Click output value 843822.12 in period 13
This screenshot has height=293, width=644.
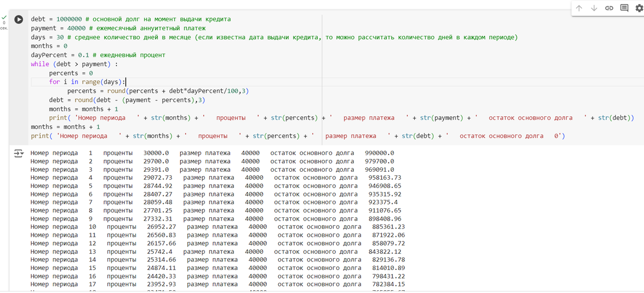coord(385,252)
